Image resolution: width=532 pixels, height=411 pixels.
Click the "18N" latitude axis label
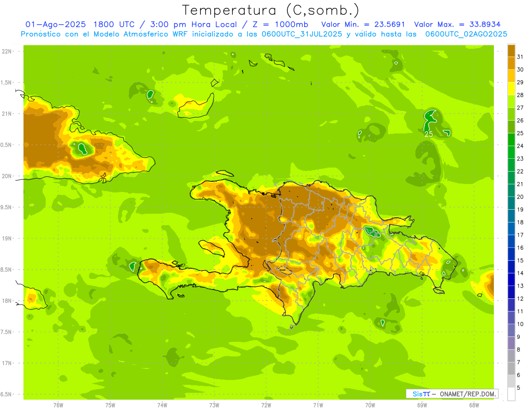click(x=6, y=301)
